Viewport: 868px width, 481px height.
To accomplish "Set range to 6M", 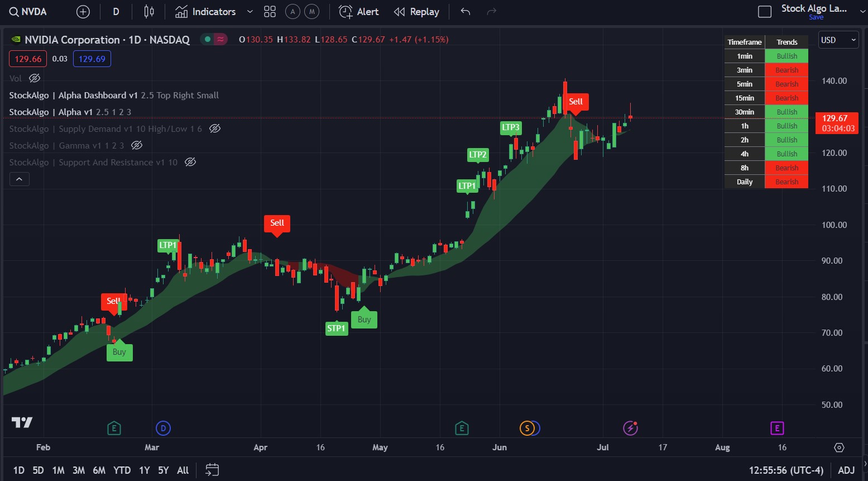I will click(99, 470).
